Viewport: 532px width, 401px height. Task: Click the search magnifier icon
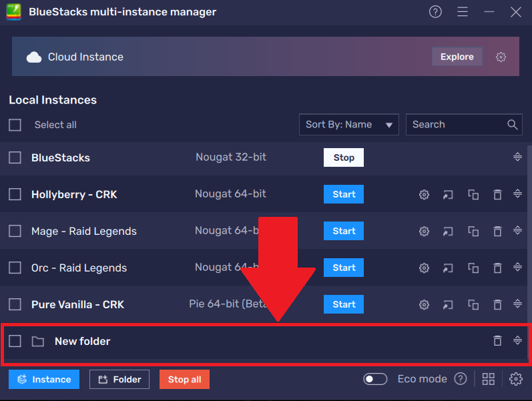[x=513, y=125]
